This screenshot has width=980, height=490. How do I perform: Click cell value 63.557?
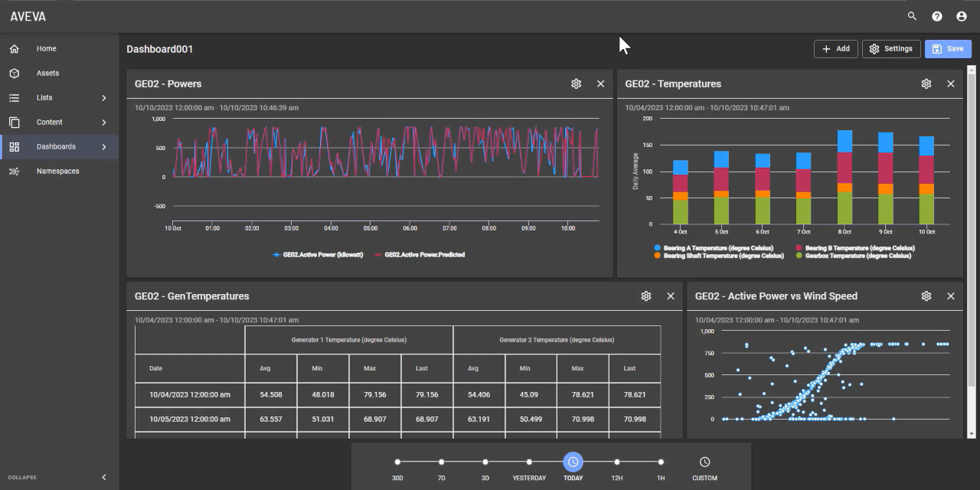(271, 420)
